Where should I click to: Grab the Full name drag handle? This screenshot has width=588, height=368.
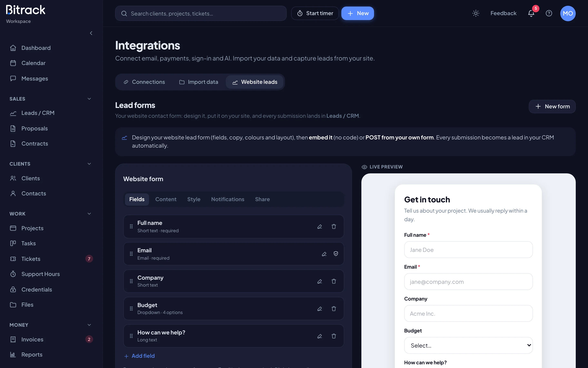point(131,226)
